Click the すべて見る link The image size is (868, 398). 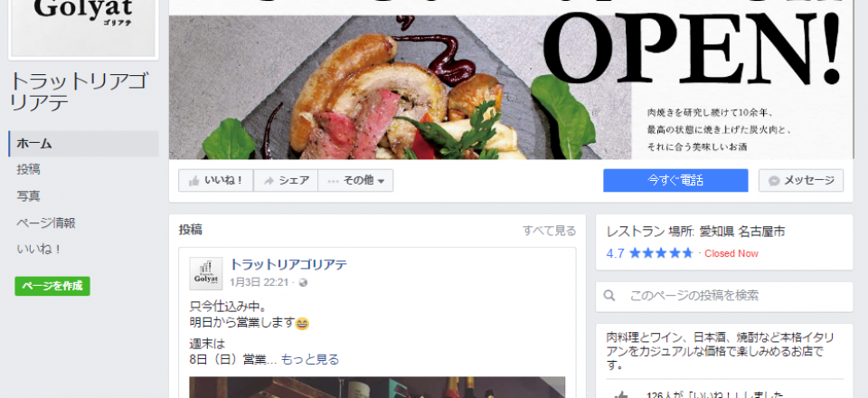pyautogui.click(x=549, y=231)
